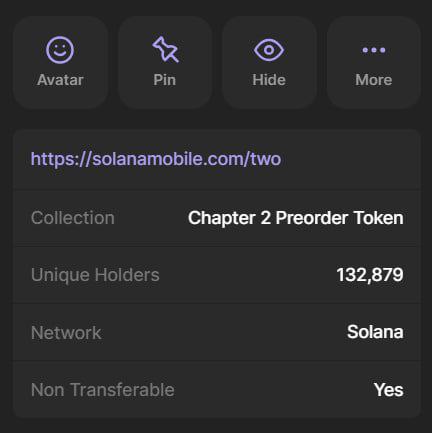Click the Network row label
The height and width of the screenshot is (433, 432).
coord(66,333)
